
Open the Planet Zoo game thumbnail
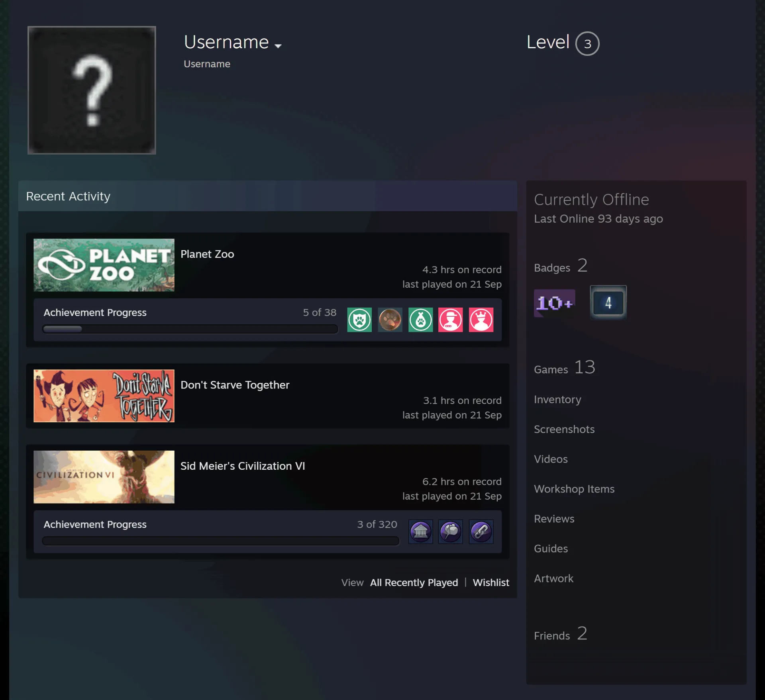pos(104,265)
